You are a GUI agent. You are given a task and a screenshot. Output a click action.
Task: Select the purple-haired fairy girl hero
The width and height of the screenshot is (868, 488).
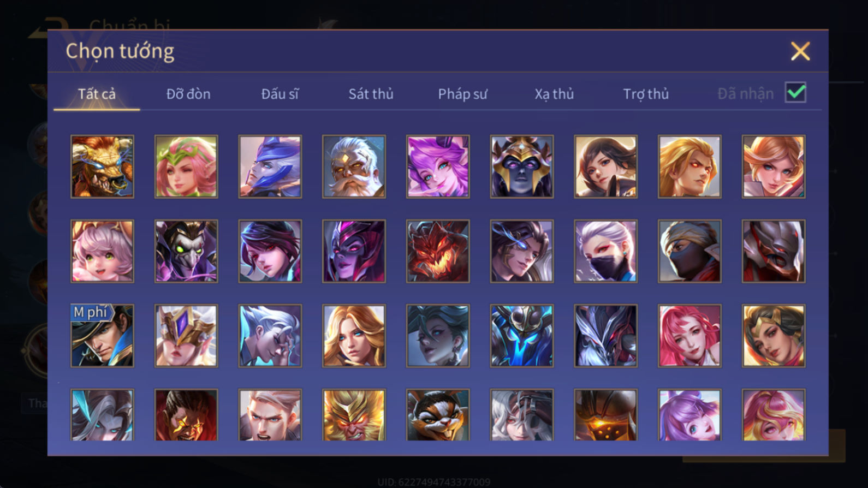[438, 166]
